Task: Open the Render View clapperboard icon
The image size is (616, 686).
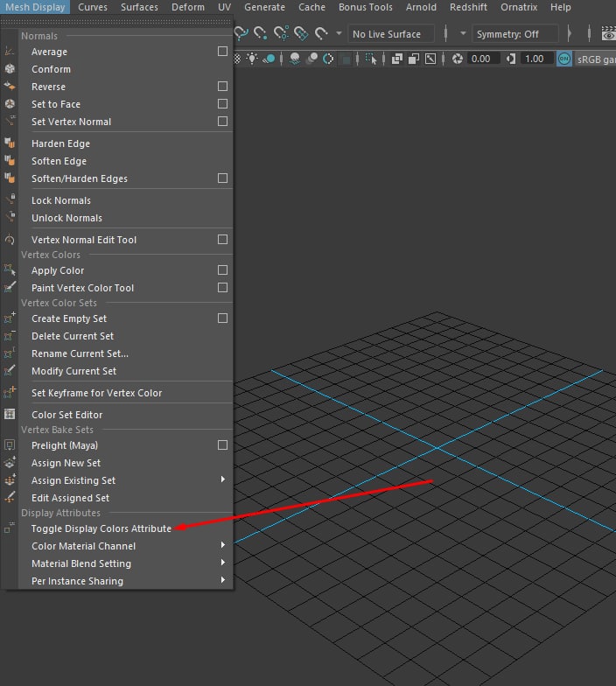Action: point(609,33)
